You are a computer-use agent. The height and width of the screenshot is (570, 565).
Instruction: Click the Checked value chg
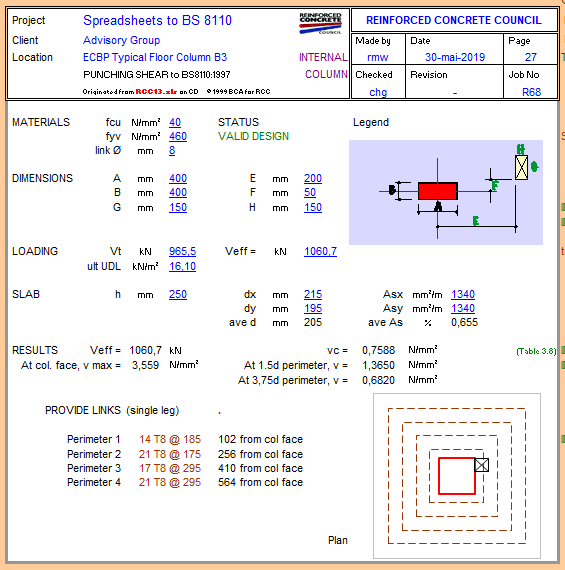pyautogui.click(x=378, y=92)
